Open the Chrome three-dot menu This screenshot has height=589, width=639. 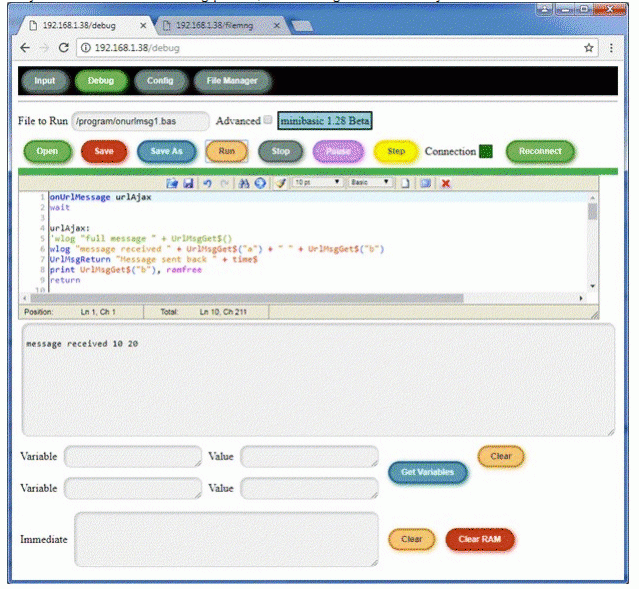[x=610, y=47]
